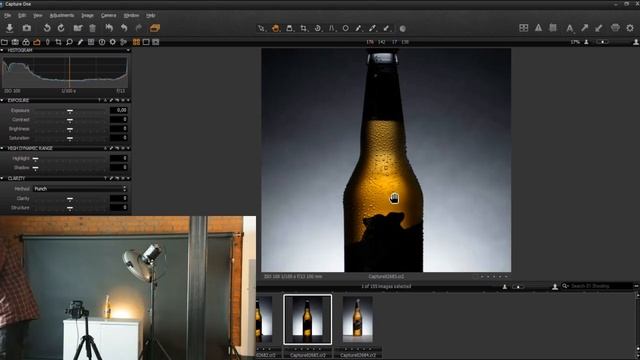Open the Window menu
The width and height of the screenshot is (640, 360).
click(131, 15)
